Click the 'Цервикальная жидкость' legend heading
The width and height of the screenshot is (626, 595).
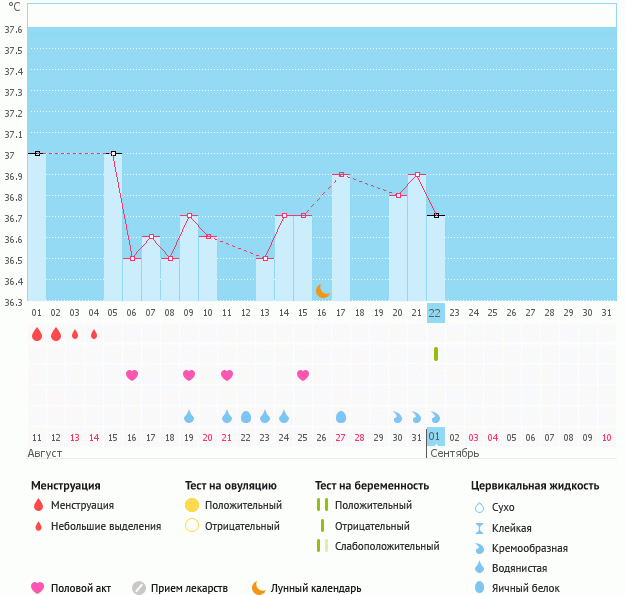point(535,485)
